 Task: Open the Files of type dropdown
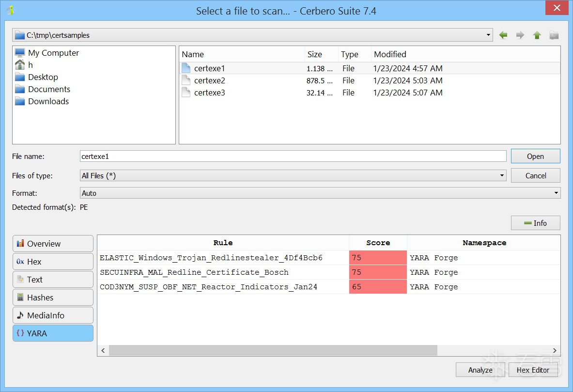point(293,175)
